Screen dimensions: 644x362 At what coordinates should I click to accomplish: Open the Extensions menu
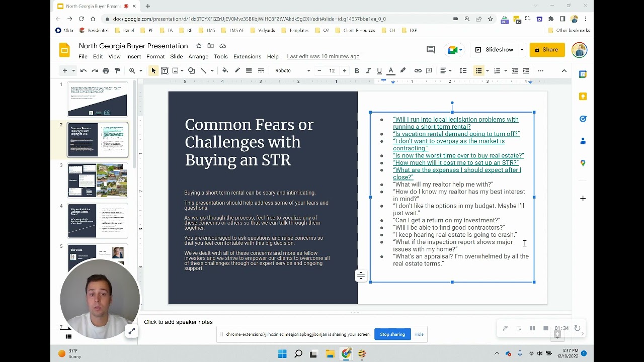[247, 57]
